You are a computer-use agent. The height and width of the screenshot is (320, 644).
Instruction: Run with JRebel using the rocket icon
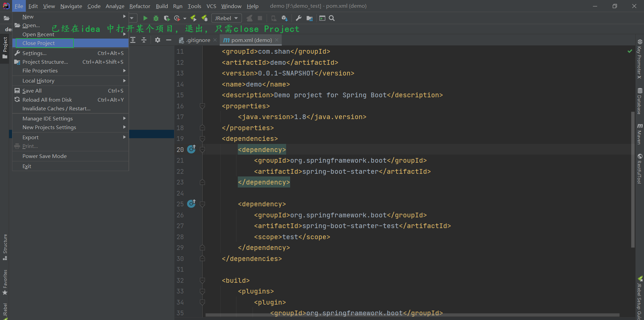coord(193,18)
